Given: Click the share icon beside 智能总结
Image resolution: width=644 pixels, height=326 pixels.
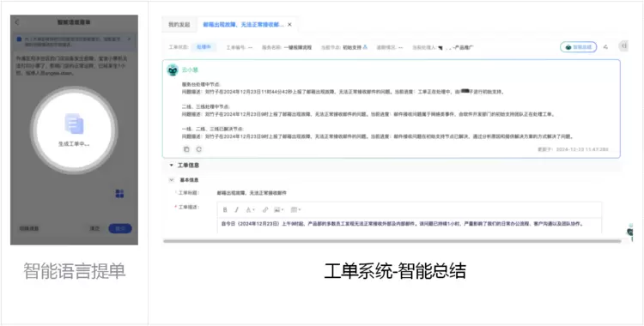Looking at the screenshot, I should pyautogui.click(x=605, y=47).
